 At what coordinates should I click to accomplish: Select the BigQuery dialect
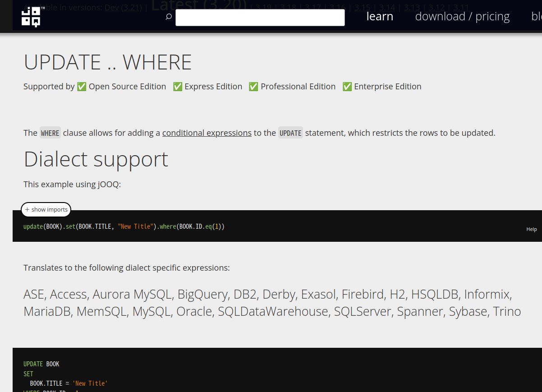(202, 294)
